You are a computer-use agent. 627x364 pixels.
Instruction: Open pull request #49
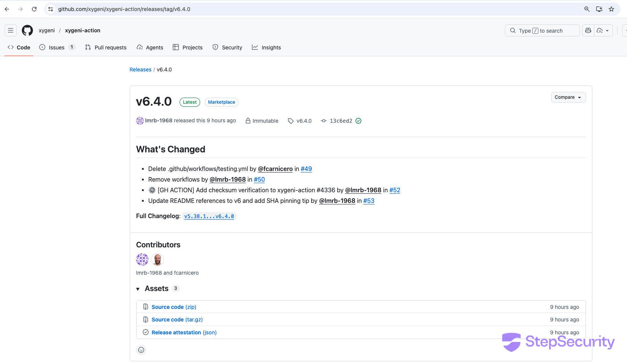[306, 169]
